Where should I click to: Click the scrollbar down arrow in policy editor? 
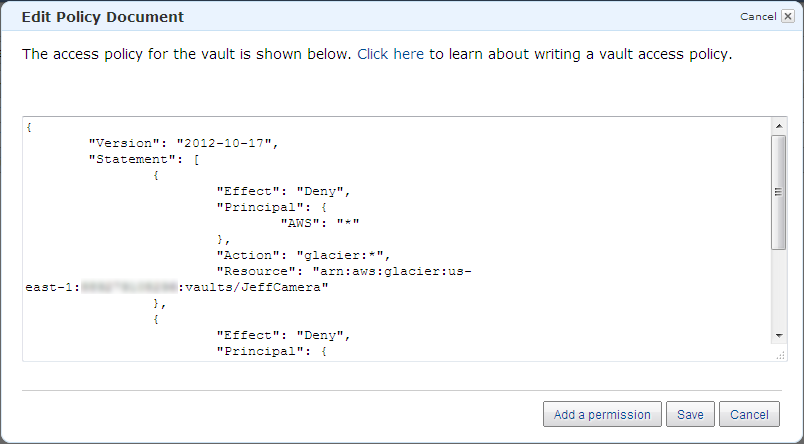(778, 336)
